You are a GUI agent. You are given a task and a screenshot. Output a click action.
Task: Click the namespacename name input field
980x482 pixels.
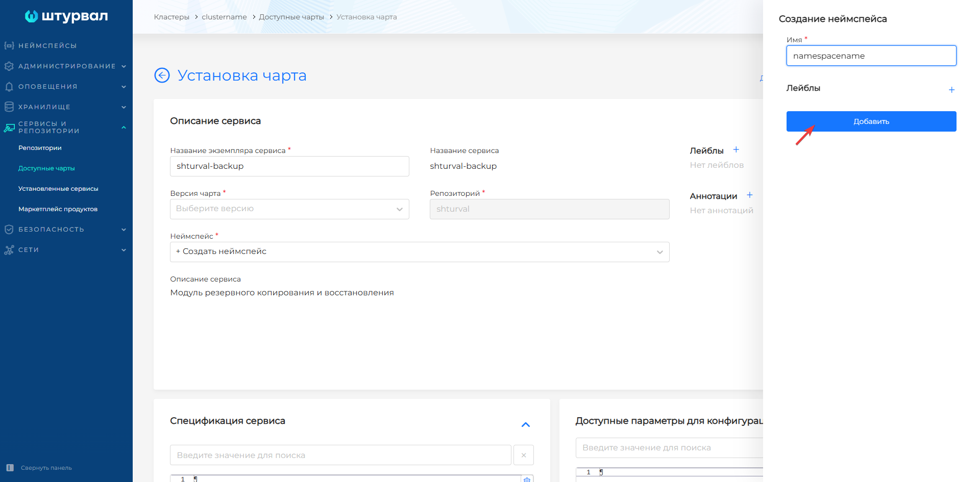point(871,56)
